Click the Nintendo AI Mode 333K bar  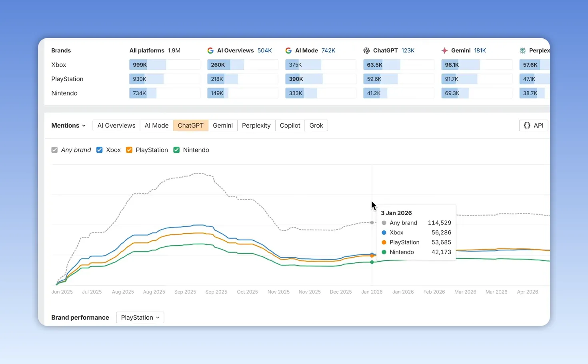click(x=321, y=93)
